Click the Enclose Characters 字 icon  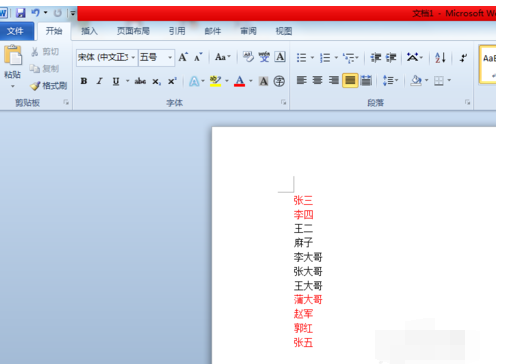coord(279,81)
